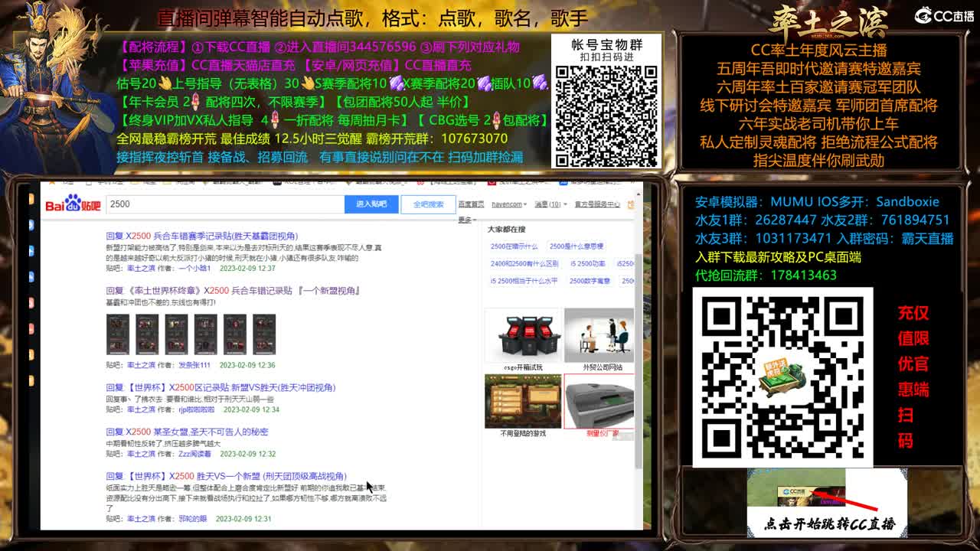Click the 点击开始跳转CC直播 banner
Viewport: 980px width, 551px height.
pyautogui.click(x=827, y=501)
